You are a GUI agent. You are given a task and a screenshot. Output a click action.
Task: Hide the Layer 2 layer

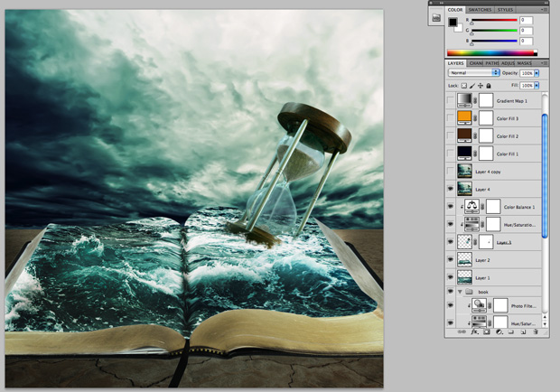tap(451, 259)
